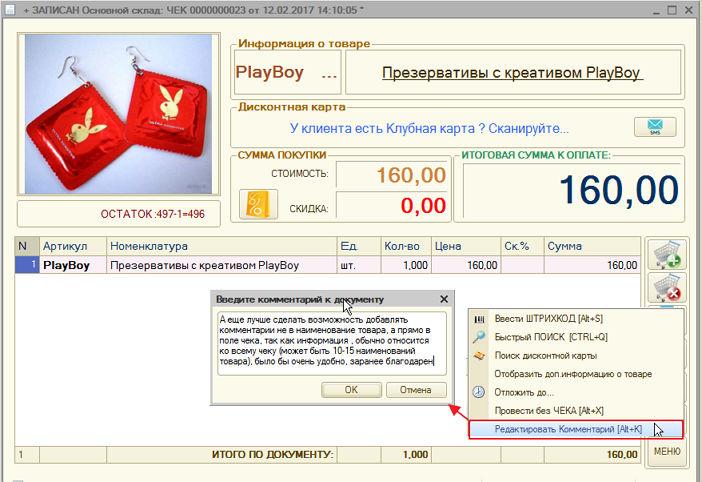
Task: Click the row number 1 cell
Action: tap(27, 265)
